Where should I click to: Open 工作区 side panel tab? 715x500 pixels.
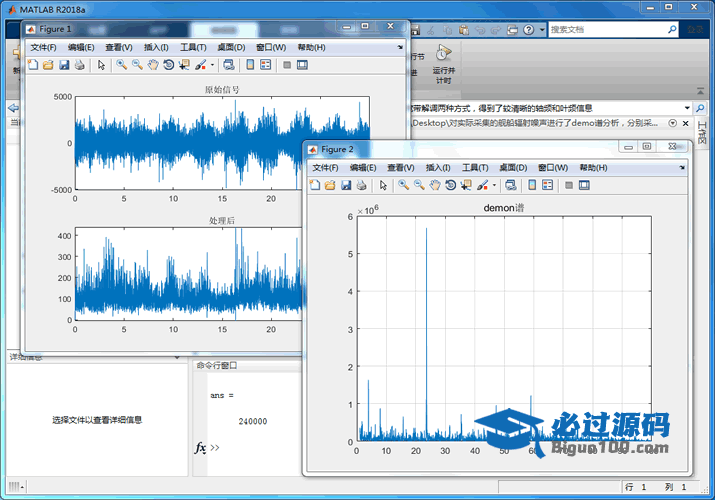click(702, 133)
